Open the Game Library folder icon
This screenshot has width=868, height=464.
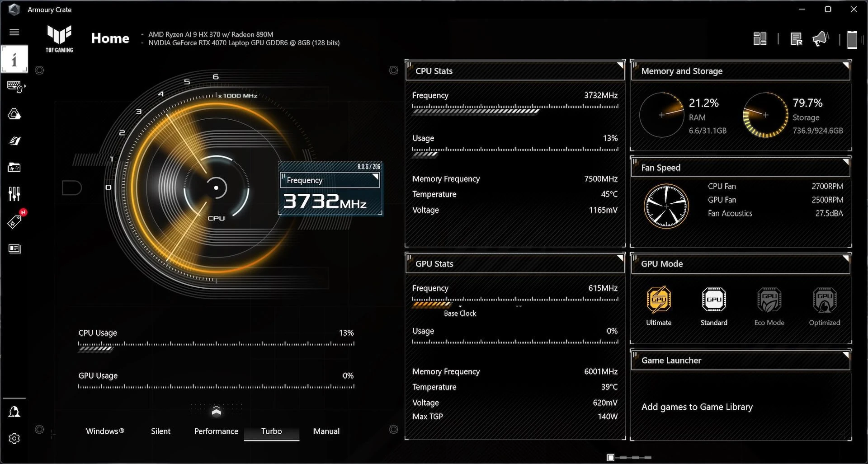point(14,167)
